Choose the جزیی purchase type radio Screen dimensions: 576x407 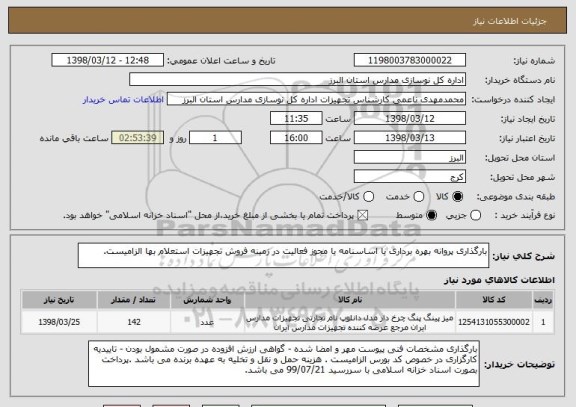click(x=475, y=216)
